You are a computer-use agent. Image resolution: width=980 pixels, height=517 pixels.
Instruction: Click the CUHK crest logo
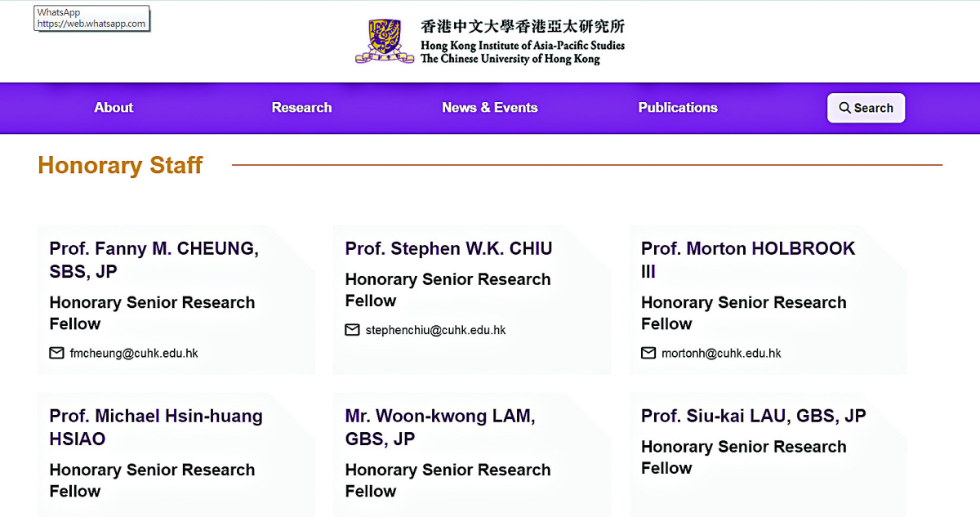click(385, 41)
